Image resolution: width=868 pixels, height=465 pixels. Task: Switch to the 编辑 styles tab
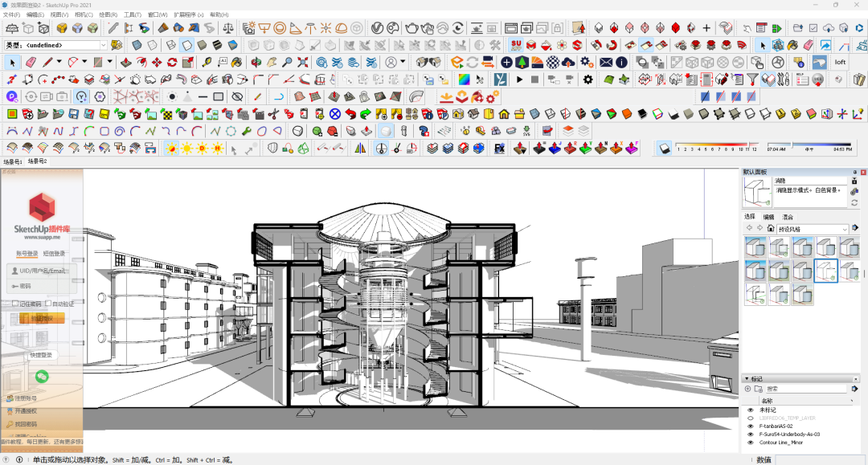point(768,217)
